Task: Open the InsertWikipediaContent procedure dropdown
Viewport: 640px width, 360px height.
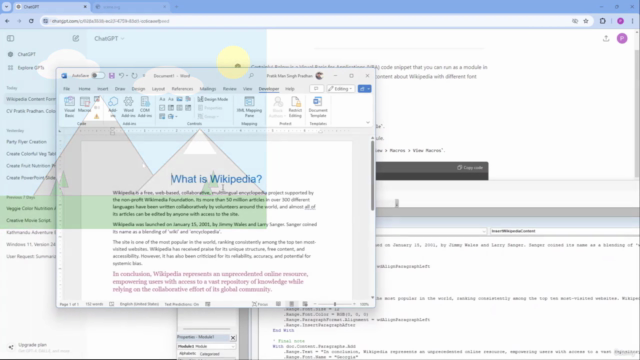Action: click(x=564, y=231)
